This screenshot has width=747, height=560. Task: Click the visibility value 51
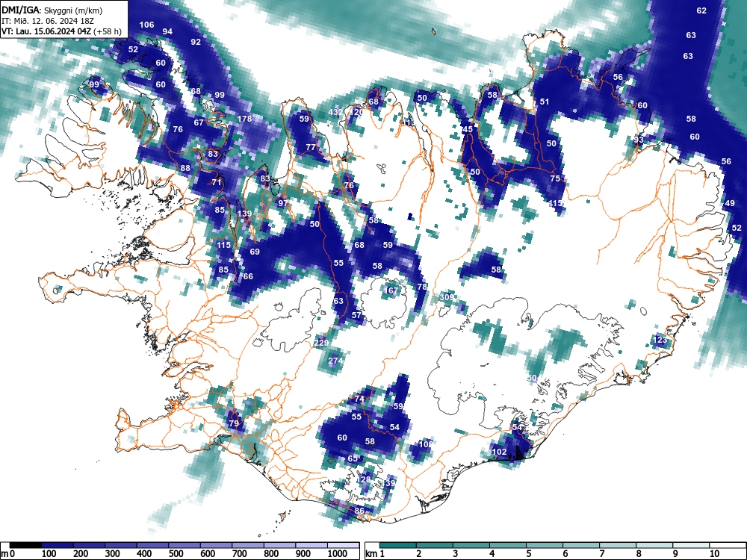tap(544, 102)
